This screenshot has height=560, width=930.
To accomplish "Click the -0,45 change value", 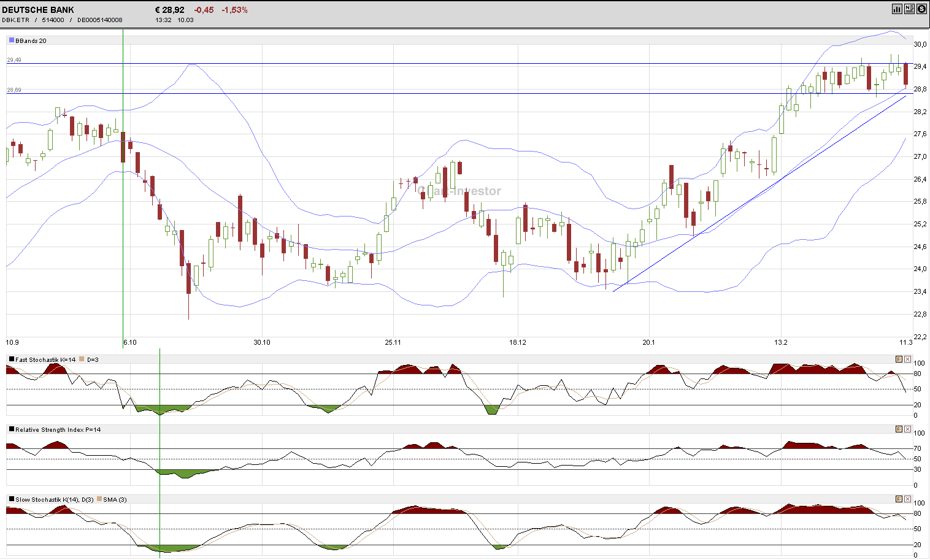I will pyautogui.click(x=204, y=10).
